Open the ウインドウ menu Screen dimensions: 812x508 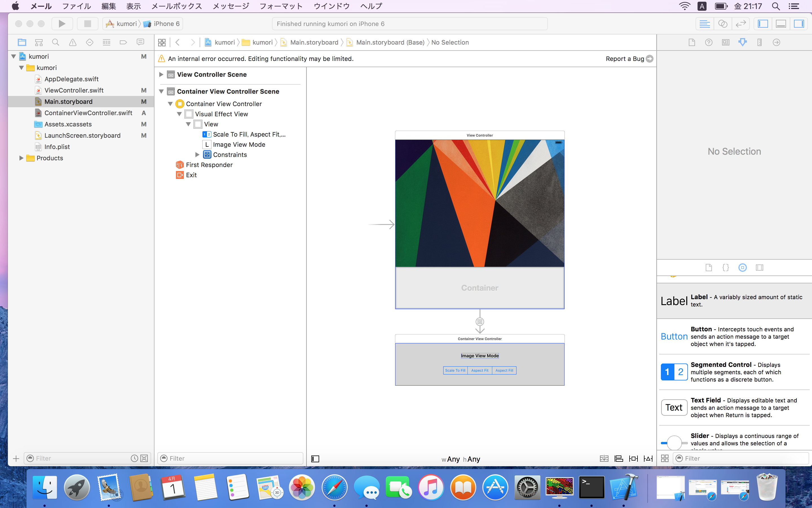pyautogui.click(x=332, y=6)
